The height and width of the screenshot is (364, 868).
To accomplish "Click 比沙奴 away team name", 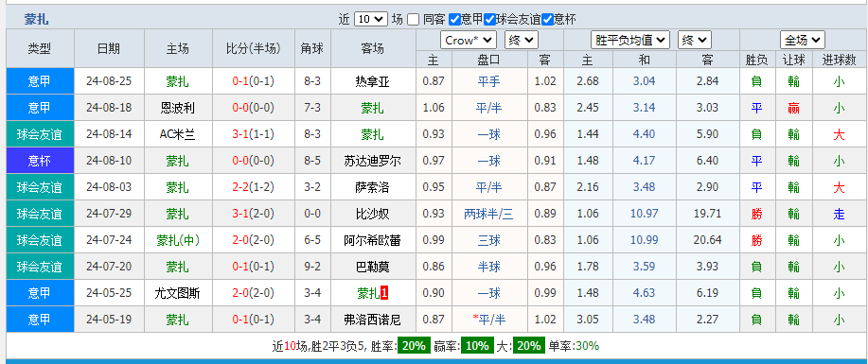I will (x=373, y=214).
